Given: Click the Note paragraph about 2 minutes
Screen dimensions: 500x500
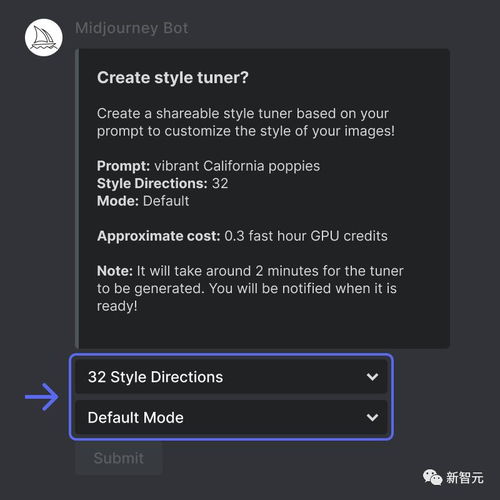Looking at the screenshot, I should point(250,288).
